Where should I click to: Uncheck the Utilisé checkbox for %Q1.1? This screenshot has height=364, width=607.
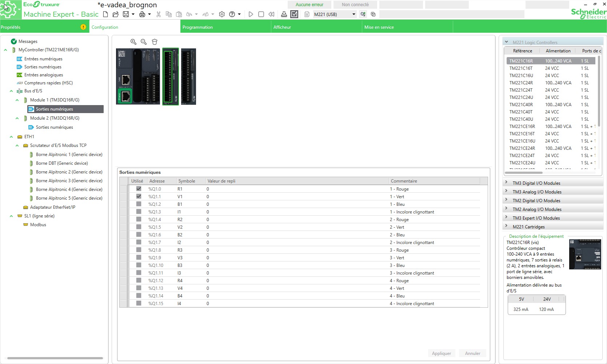139,196
